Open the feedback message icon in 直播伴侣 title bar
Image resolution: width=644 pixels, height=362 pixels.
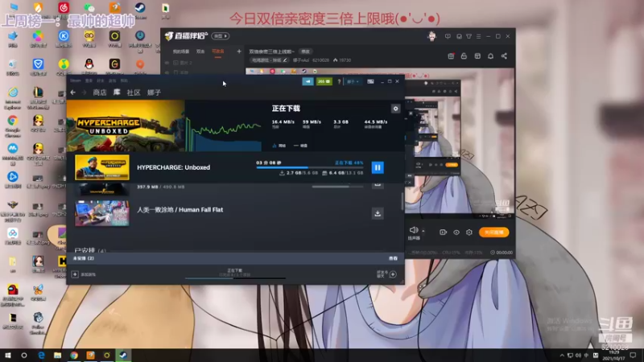[x=448, y=36]
